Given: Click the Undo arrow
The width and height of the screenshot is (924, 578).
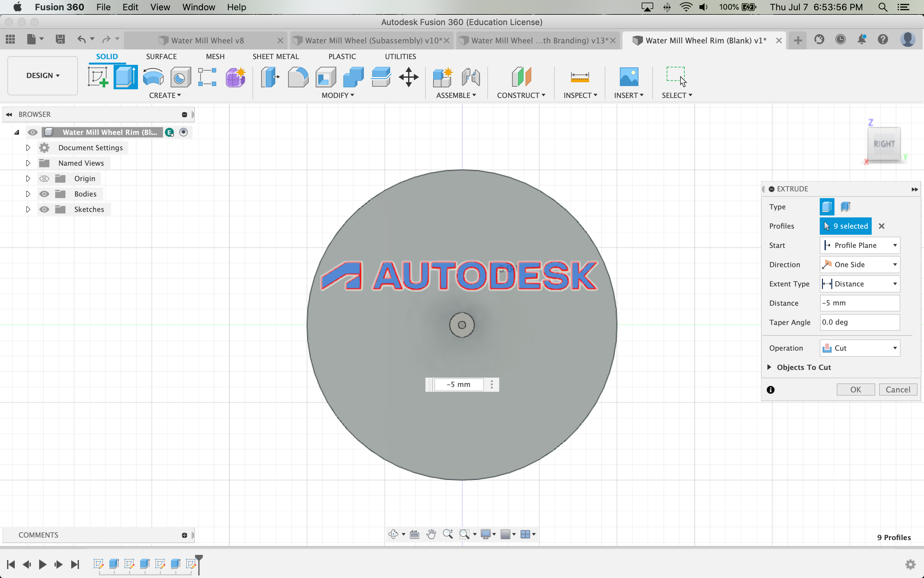Looking at the screenshot, I should click(81, 39).
